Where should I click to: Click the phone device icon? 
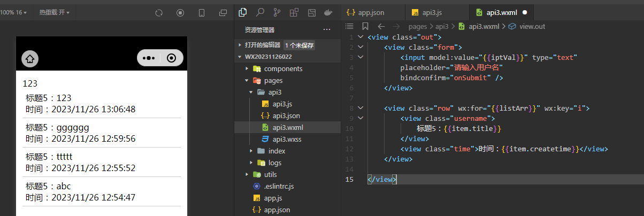pos(202,13)
